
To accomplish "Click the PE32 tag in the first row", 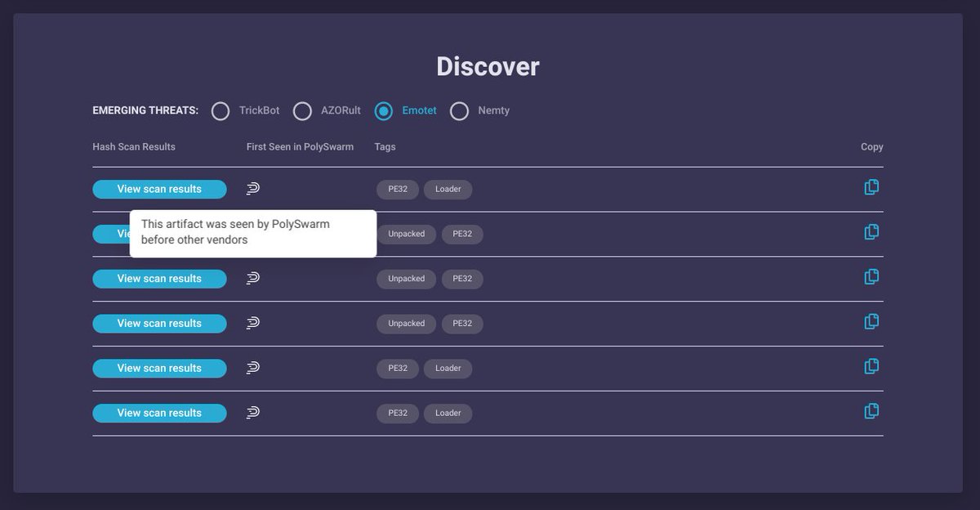I will pos(398,190).
